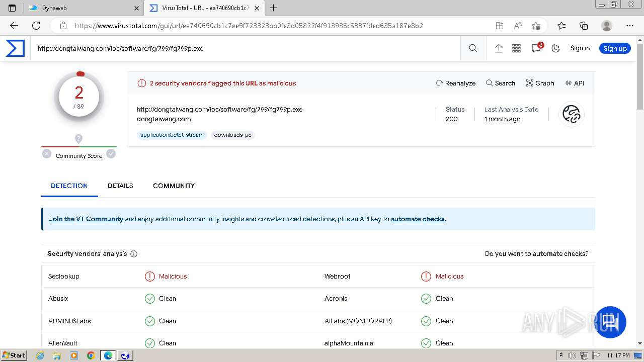644x362 pixels.
Task: Open File Explorer from the taskbar
Action: (x=57, y=355)
